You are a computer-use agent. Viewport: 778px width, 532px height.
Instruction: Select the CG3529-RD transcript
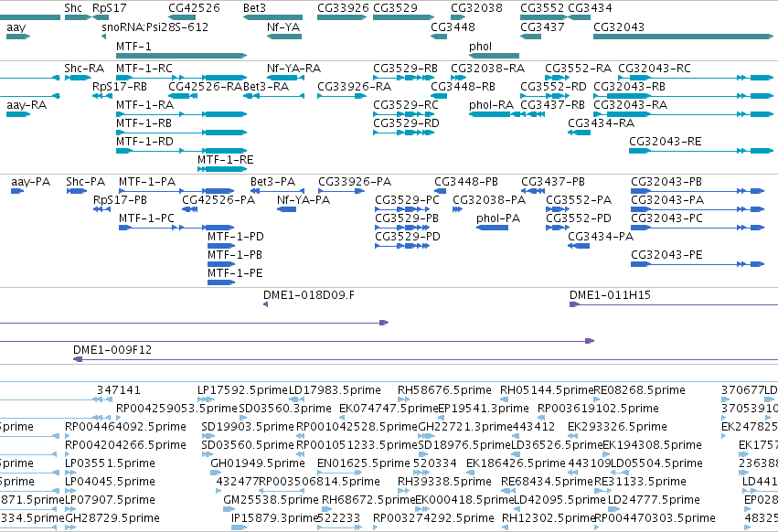click(404, 133)
